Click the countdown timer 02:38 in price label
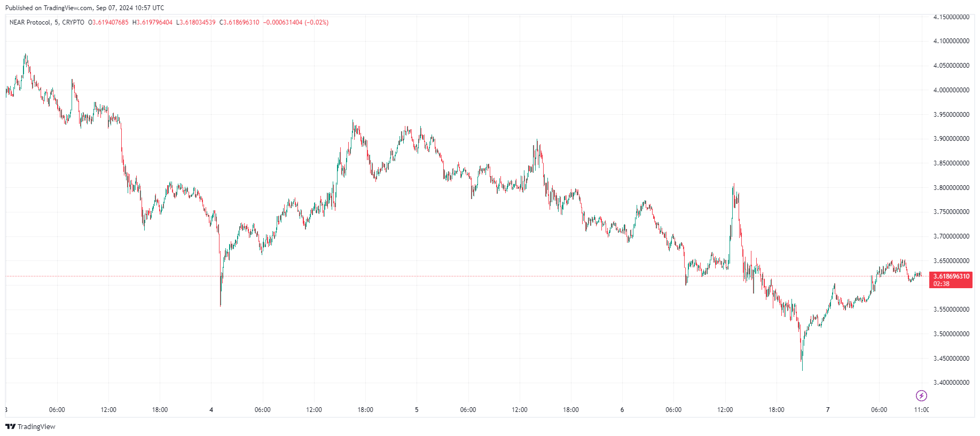The width and height of the screenshot is (980, 436). pos(941,284)
